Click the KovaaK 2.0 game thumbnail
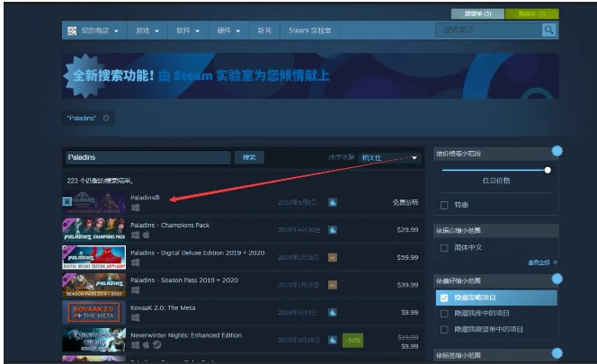 pos(94,312)
